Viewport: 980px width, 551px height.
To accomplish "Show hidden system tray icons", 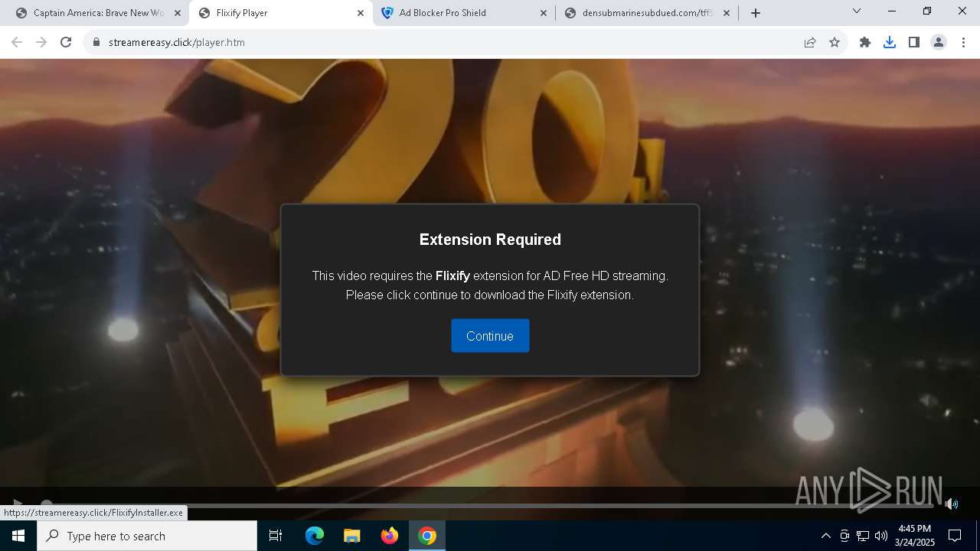I will point(825,536).
